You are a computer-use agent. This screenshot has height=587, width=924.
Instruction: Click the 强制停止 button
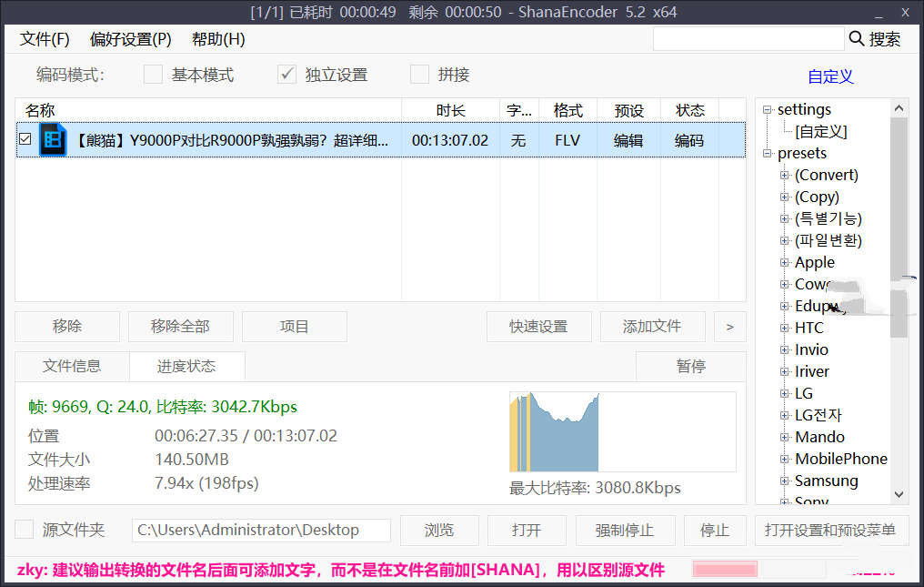click(626, 530)
